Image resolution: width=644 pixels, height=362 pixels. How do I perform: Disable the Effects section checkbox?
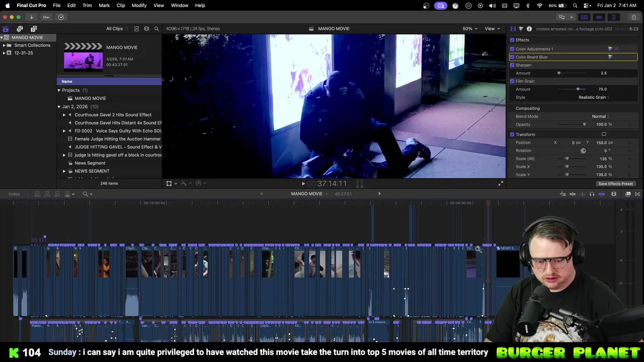512,40
